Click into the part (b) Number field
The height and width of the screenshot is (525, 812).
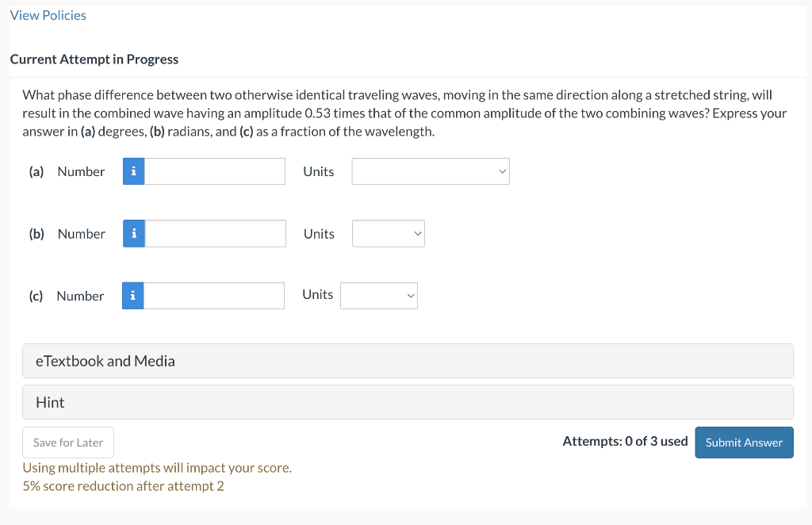pyautogui.click(x=215, y=234)
